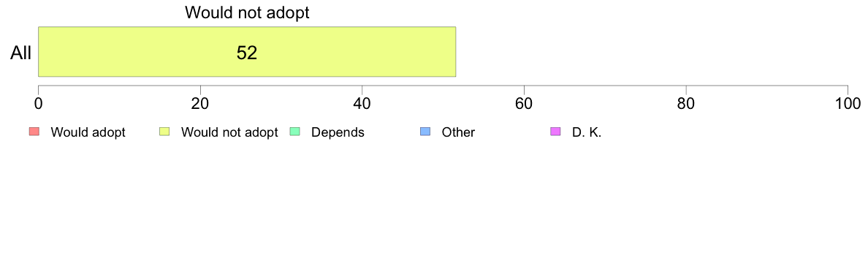Select the D. K. legend label

click(x=587, y=132)
